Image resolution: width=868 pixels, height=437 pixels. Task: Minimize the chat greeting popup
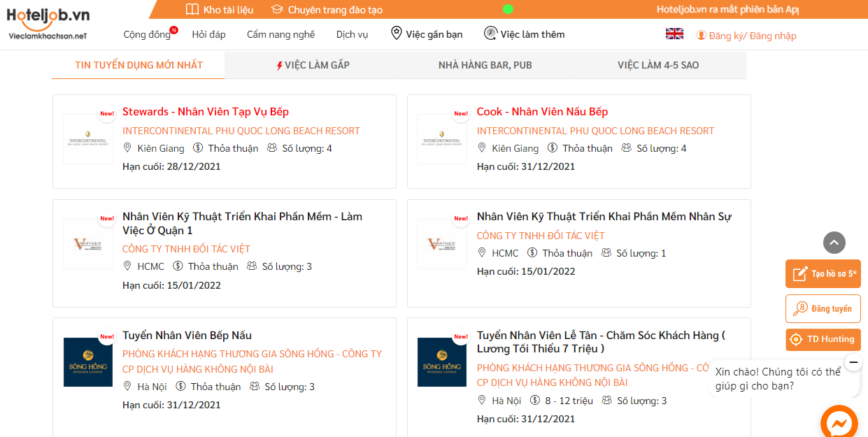coord(853,362)
